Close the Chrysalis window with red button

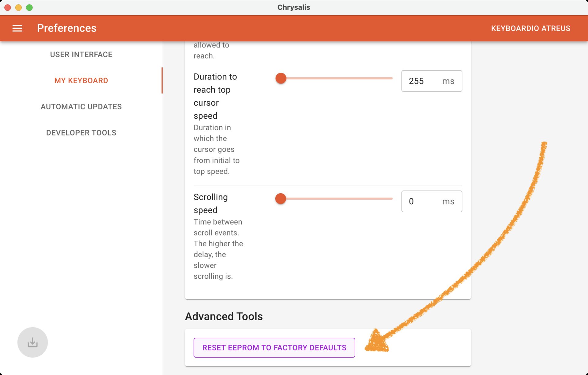[8, 8]
